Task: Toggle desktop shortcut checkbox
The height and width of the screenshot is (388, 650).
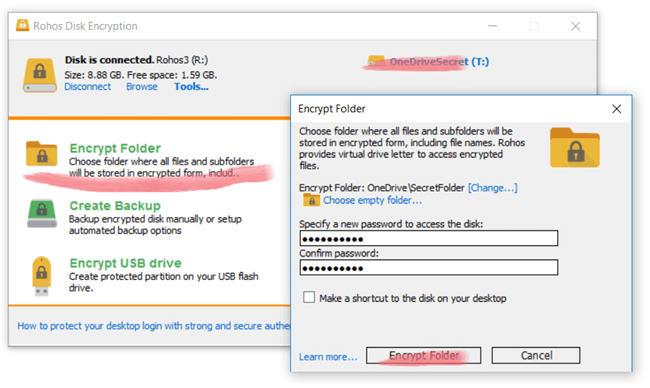Action: (x=309, y=297)
